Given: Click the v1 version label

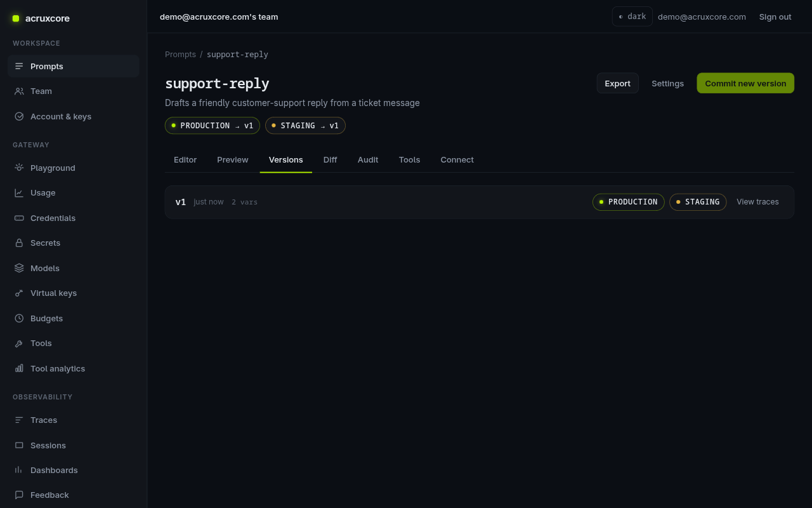Looking at the screenshot, I should [181, 202].
